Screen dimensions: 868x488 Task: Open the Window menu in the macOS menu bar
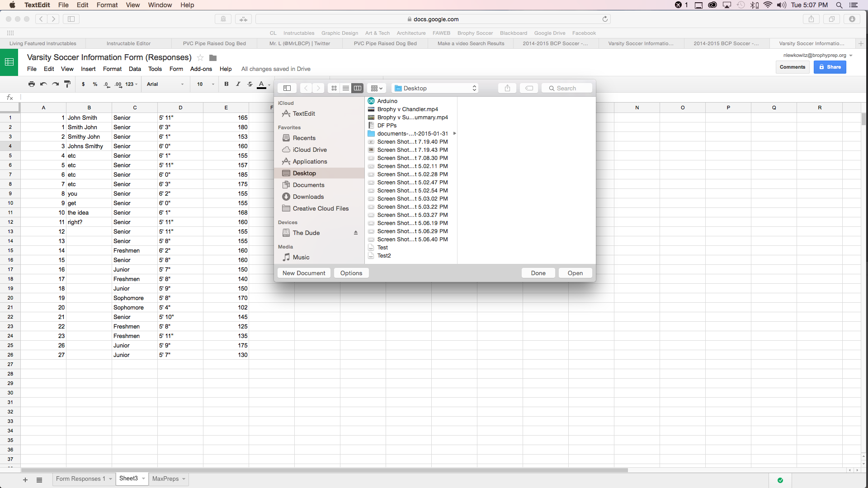click(160, 5)
